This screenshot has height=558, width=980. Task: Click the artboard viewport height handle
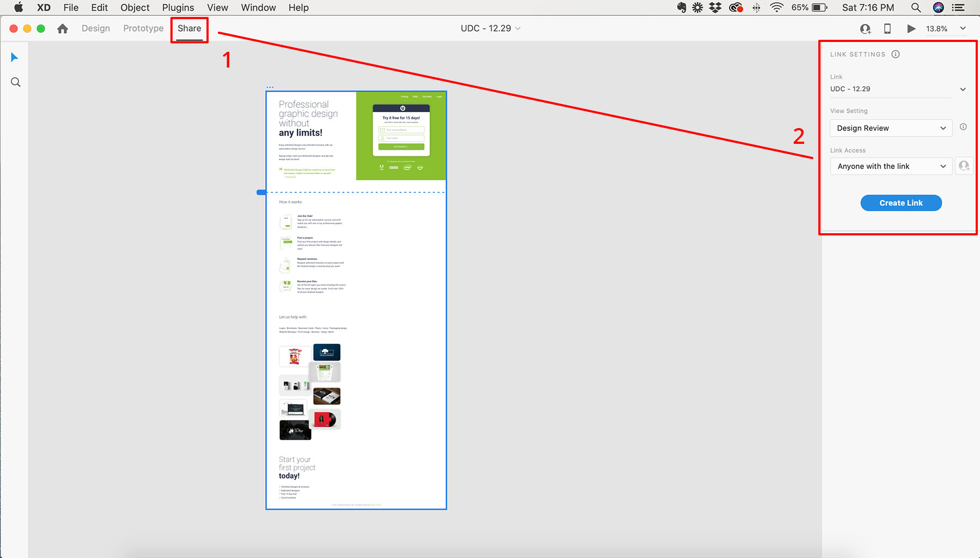261,192
